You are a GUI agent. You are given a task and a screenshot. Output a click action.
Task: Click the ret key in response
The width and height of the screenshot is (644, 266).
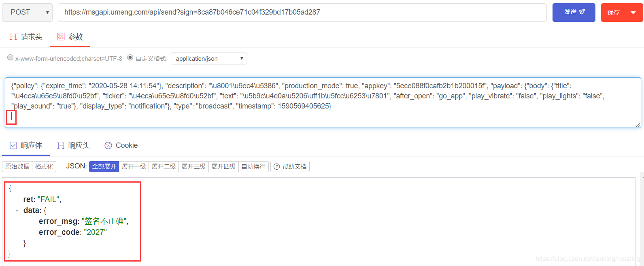(x=28, y=200)
